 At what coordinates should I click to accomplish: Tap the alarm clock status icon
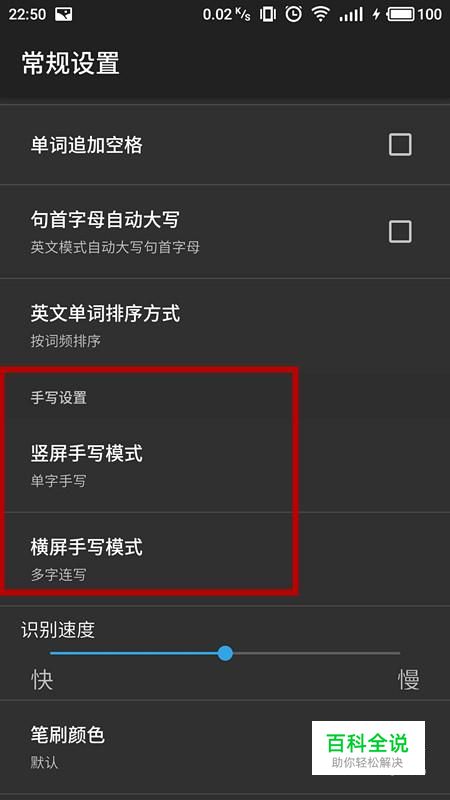tap(293, 14)
